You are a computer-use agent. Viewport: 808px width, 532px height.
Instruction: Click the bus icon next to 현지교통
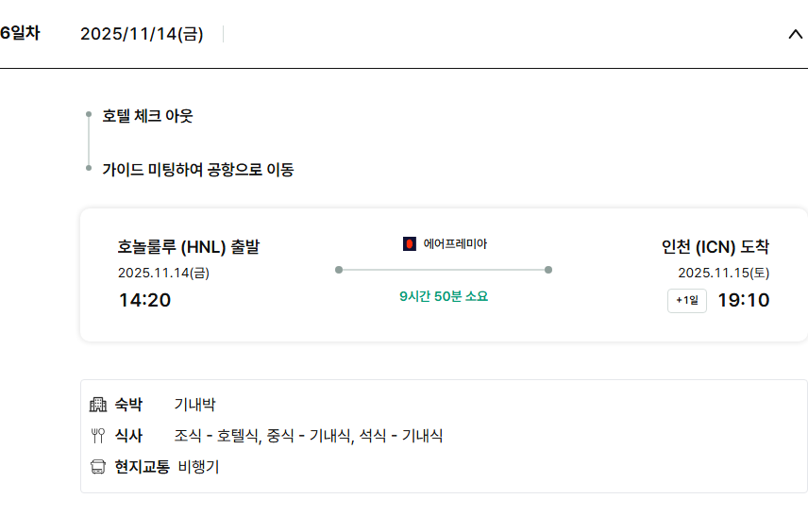click(98, 467)
